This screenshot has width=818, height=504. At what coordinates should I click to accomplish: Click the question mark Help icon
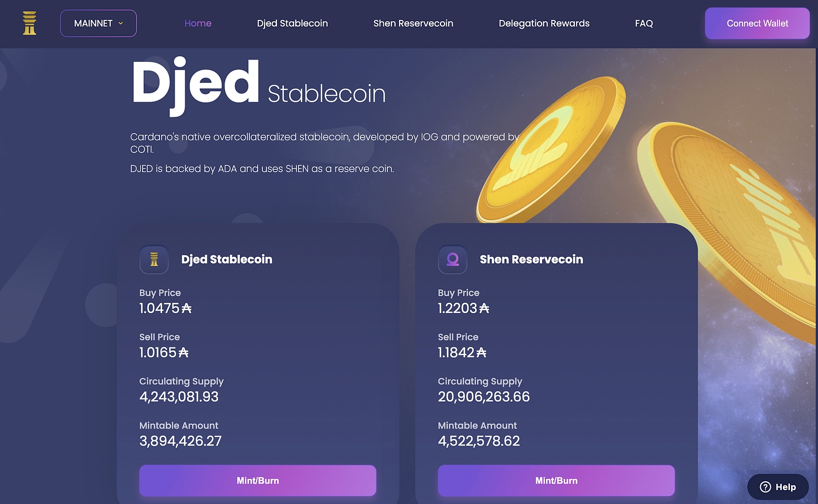pos(765,487)
